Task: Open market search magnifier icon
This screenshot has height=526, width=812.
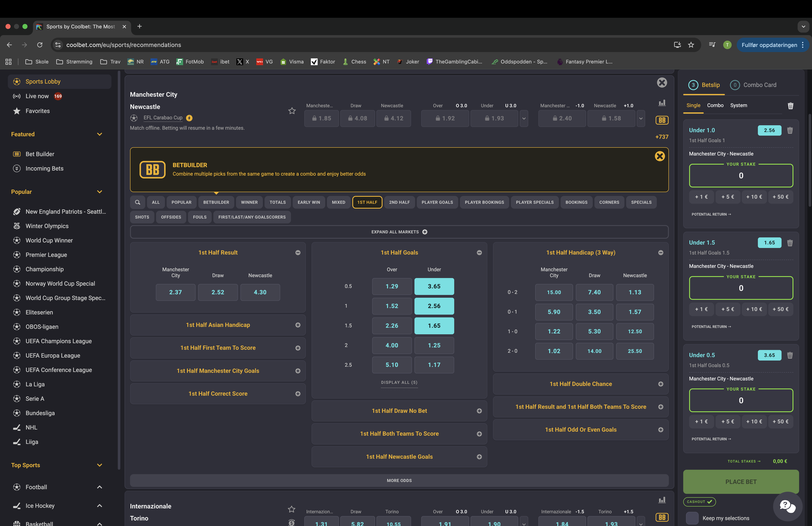Action: (137, 202)
